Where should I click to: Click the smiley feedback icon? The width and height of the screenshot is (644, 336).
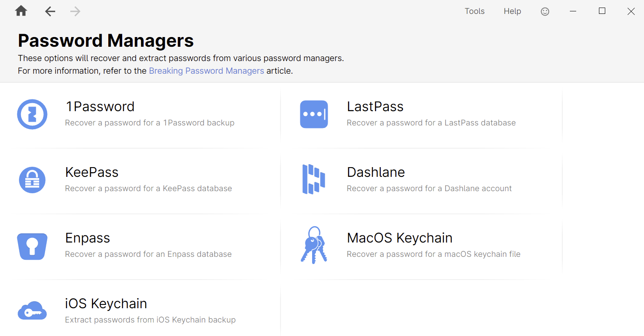point(545,11)
